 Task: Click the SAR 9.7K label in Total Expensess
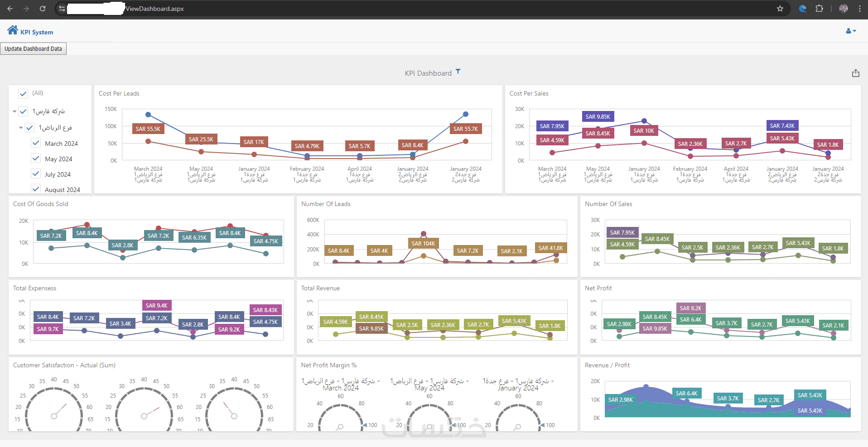point(48,329)
